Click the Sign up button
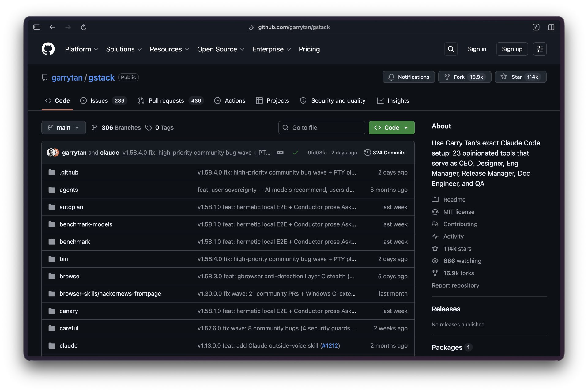 (512, 49)
